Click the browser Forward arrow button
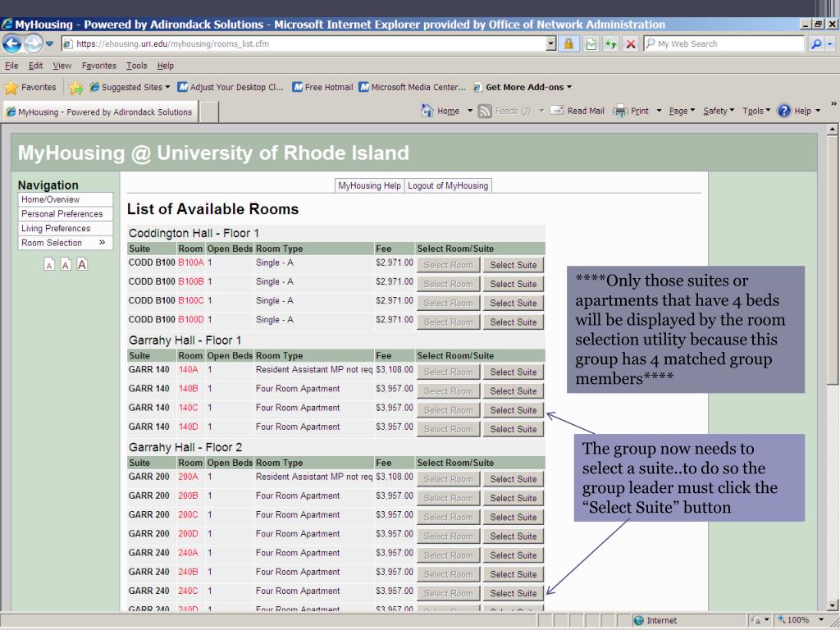 point(33,43)
